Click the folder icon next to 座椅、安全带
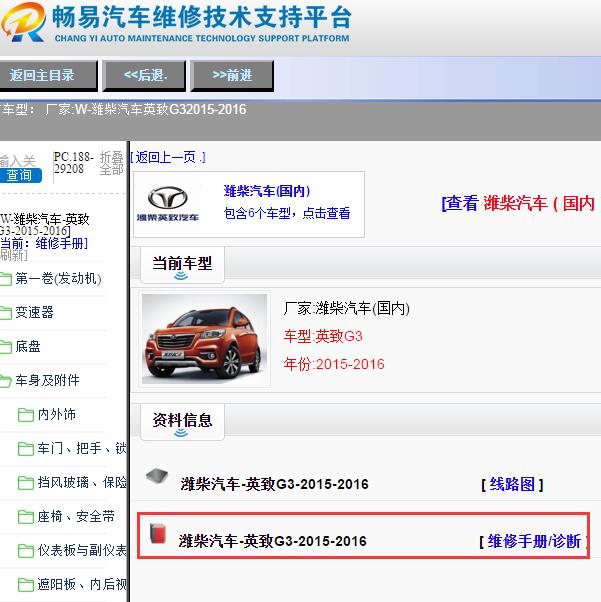Screen dimensions: 601x602 tap(26, 517)
